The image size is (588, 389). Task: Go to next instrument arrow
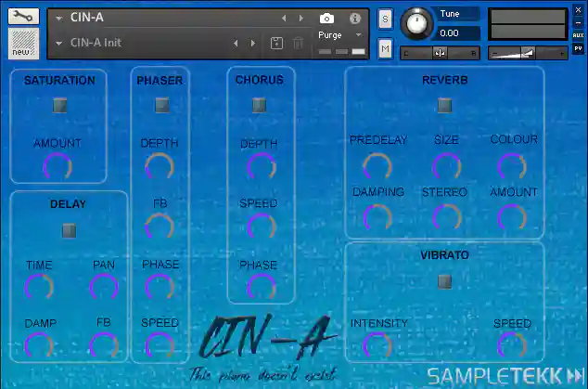tap(301, 18)
